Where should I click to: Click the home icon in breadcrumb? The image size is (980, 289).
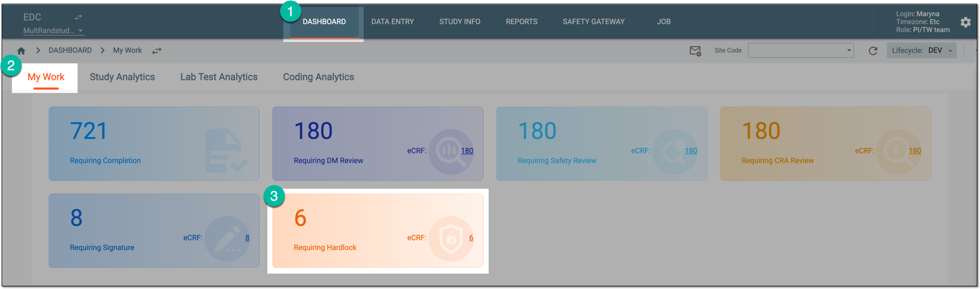click(21, 51)
